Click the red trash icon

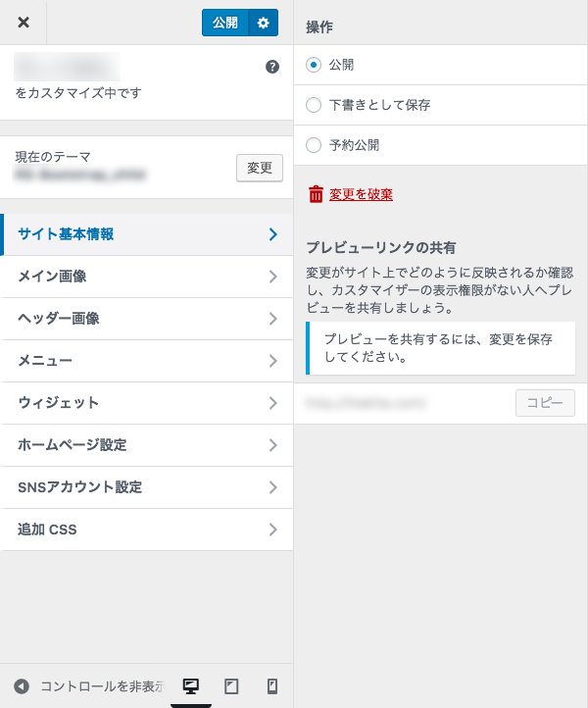click(316, 194)
